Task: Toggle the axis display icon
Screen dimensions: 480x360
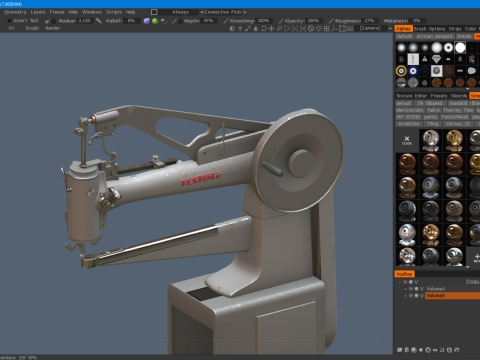Action: (334, 29)
